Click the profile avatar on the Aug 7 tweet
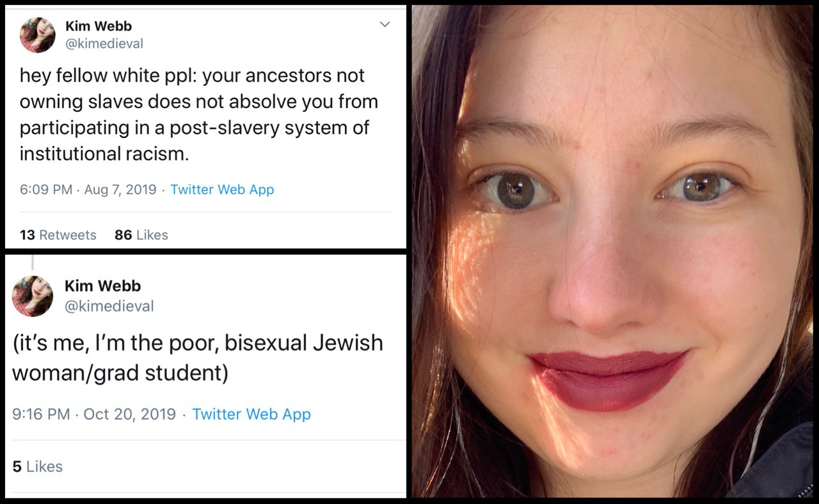 pos(37,35)
